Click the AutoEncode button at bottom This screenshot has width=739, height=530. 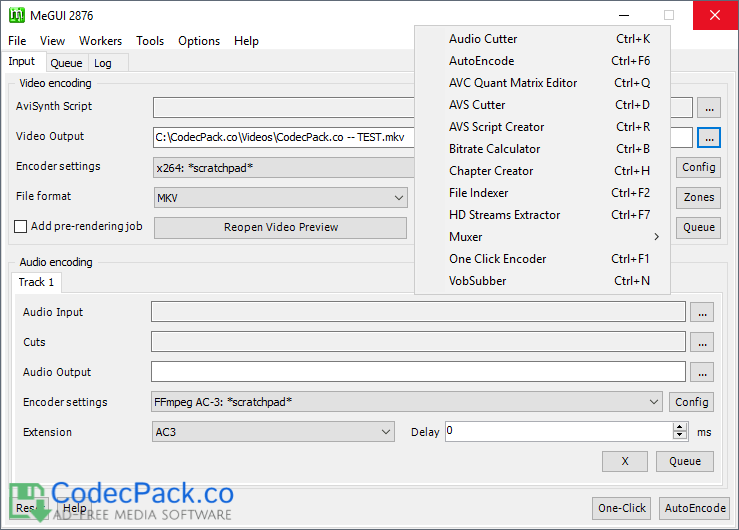[x=695, y=508]
